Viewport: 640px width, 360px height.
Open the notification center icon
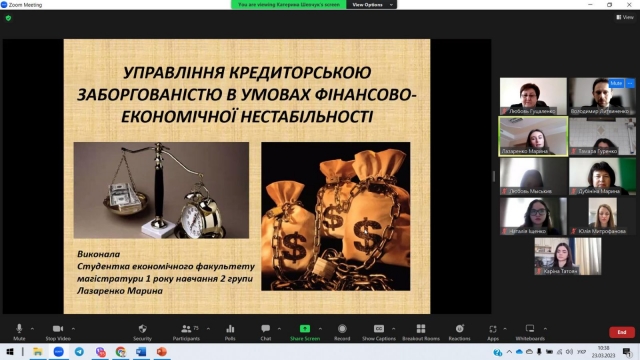(x=627, y=352)
